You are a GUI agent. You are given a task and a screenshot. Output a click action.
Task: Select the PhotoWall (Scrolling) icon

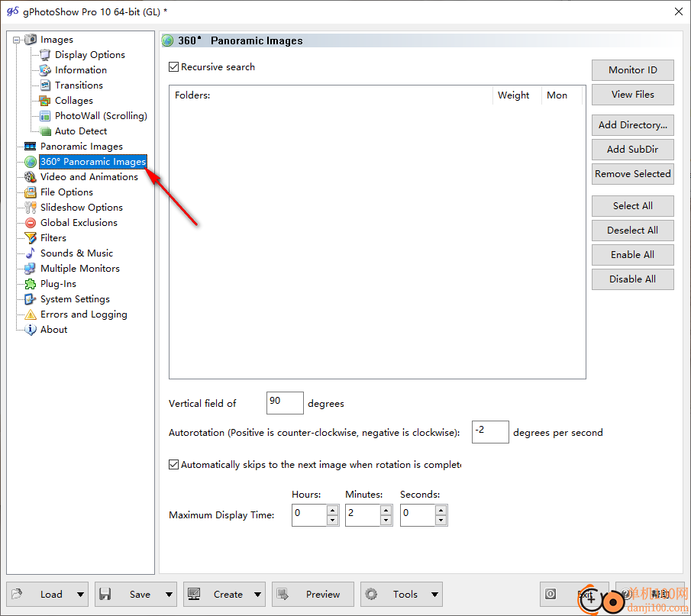coord(45,116)
